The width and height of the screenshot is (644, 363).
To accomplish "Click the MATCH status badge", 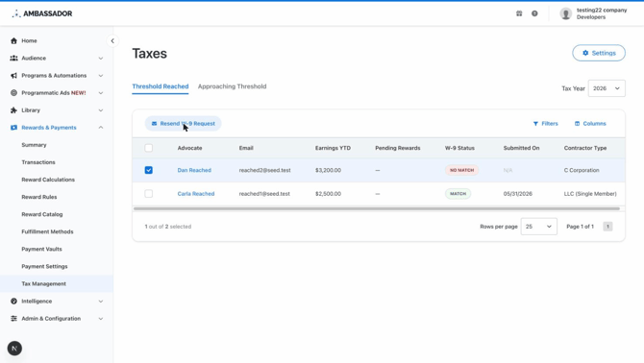I will pos(458,194).
